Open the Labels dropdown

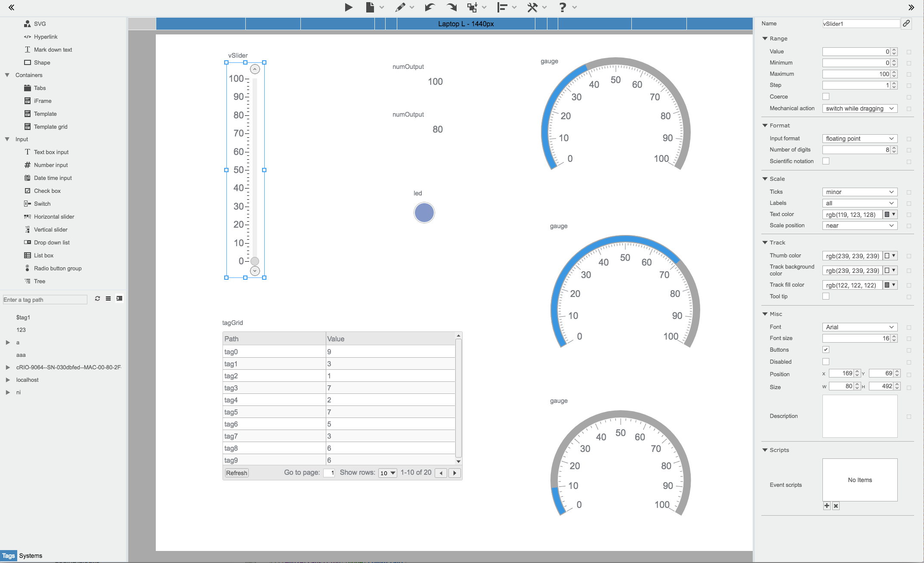859,203
